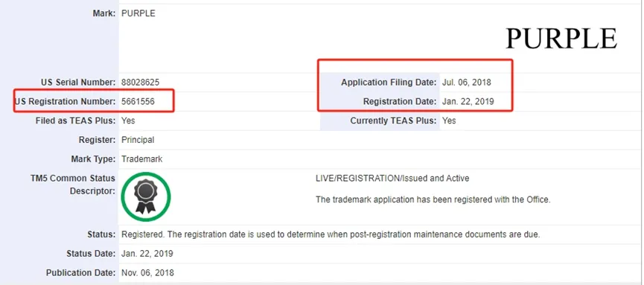Click the Application Filing Date label
644x285 pixels.
389,82
